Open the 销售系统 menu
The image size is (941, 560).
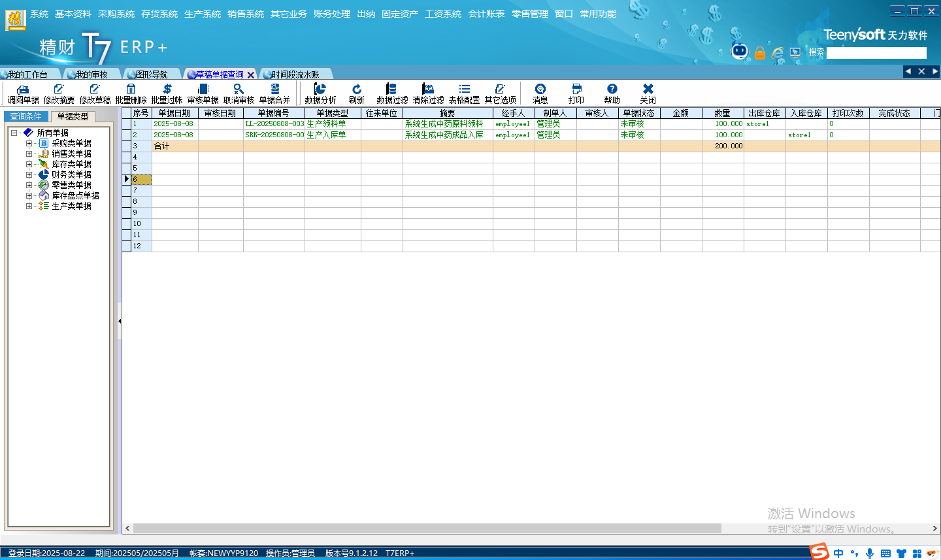tap(246, 14)
